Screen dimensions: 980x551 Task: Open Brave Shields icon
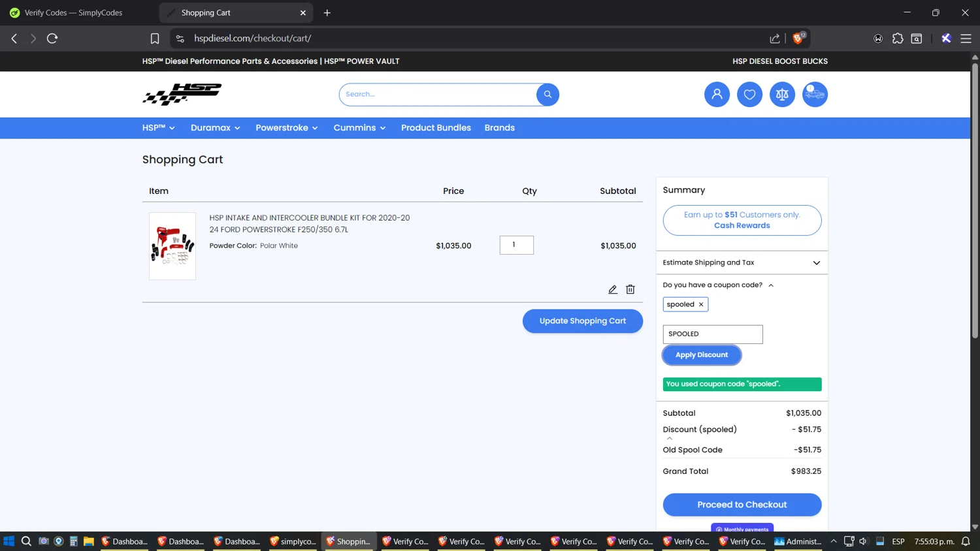click(798, 39)
